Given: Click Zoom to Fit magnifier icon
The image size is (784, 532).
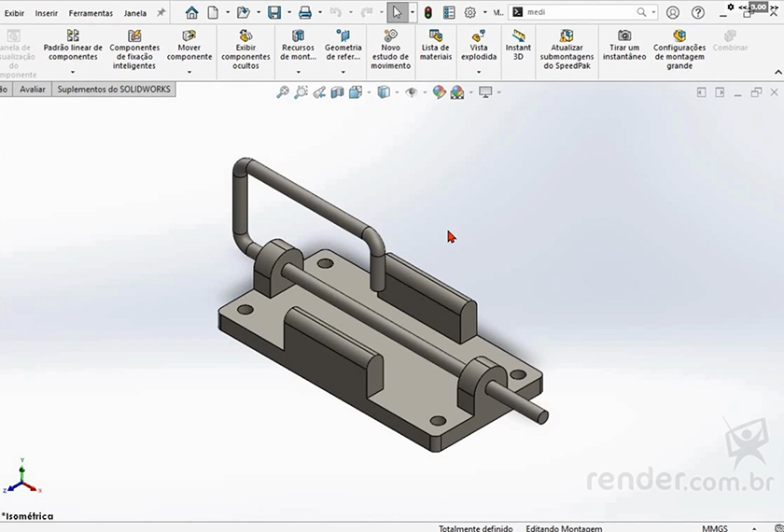Looking at the screenshot, I should point(283,92).
